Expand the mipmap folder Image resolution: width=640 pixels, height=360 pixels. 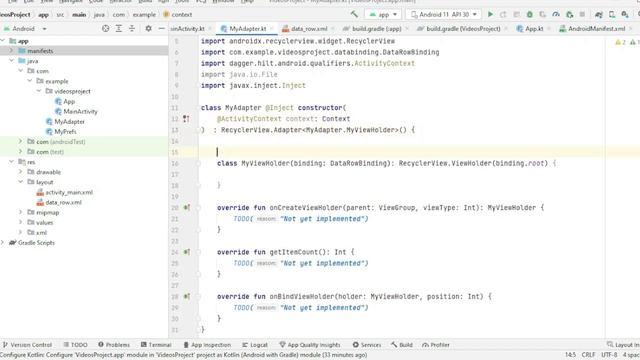click(20, 212)
